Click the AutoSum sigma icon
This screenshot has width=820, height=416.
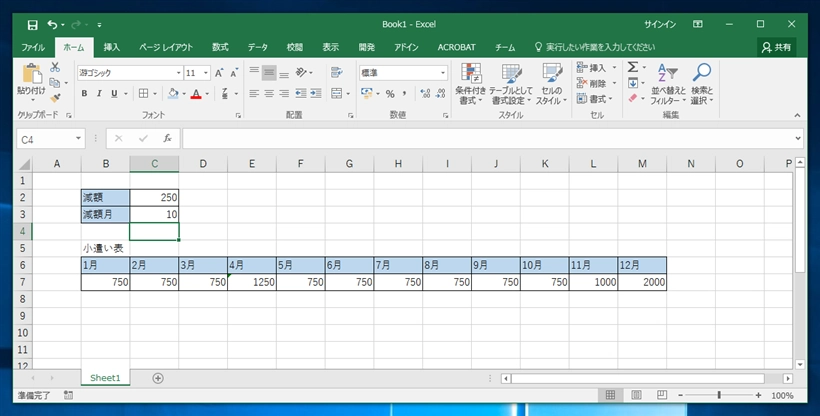pyautogui.click(x=633, y=67)
